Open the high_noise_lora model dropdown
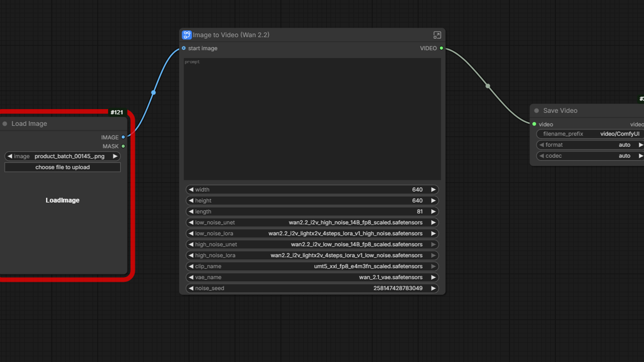Screen dimensions: 644x362 click(x=312, y=255)
